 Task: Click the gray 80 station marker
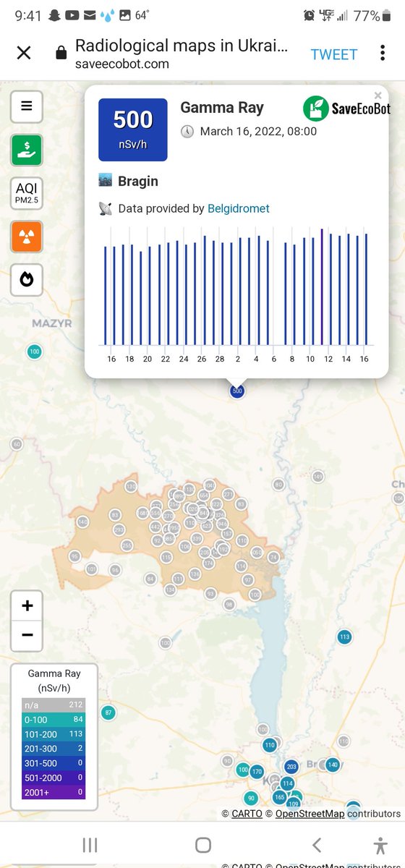point(278,485)
